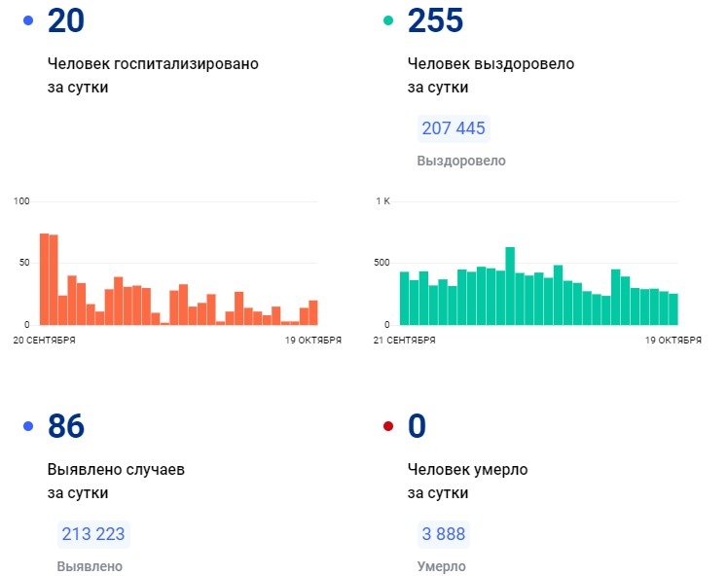The image size is (728, 576).
Task: Click the large number 20 hospitalized
Action: (x=66, y=19)
